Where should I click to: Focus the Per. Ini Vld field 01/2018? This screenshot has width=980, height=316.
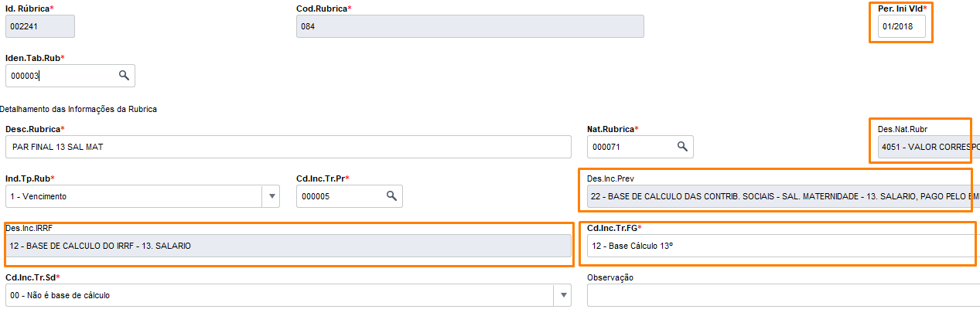[x=901, y=26]
